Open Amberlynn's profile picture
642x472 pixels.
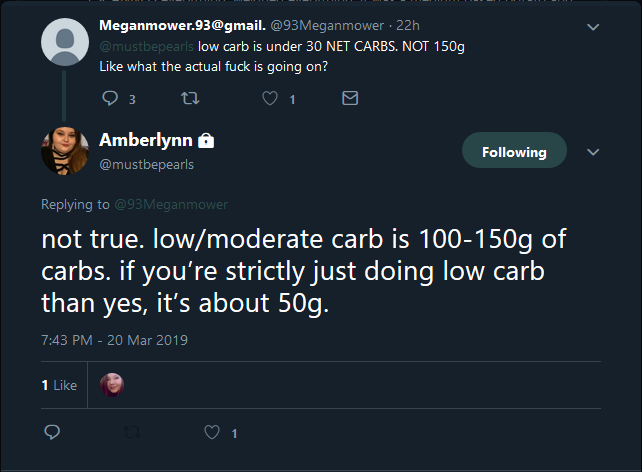pos(65,151)
